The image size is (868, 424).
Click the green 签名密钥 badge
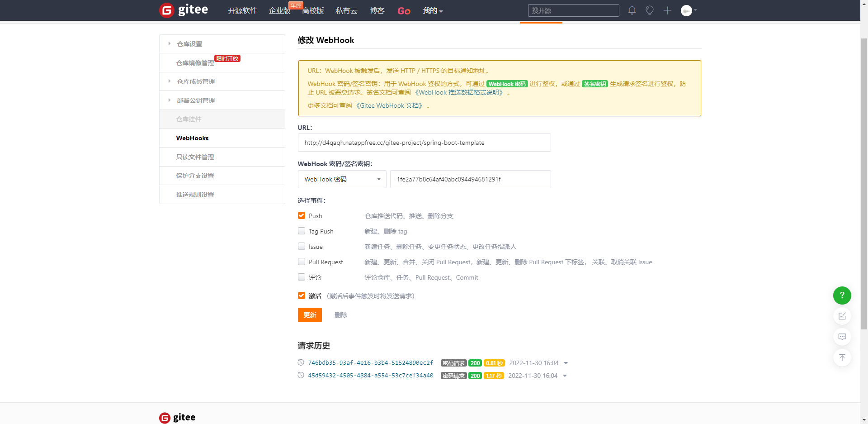tap(594, 84)
